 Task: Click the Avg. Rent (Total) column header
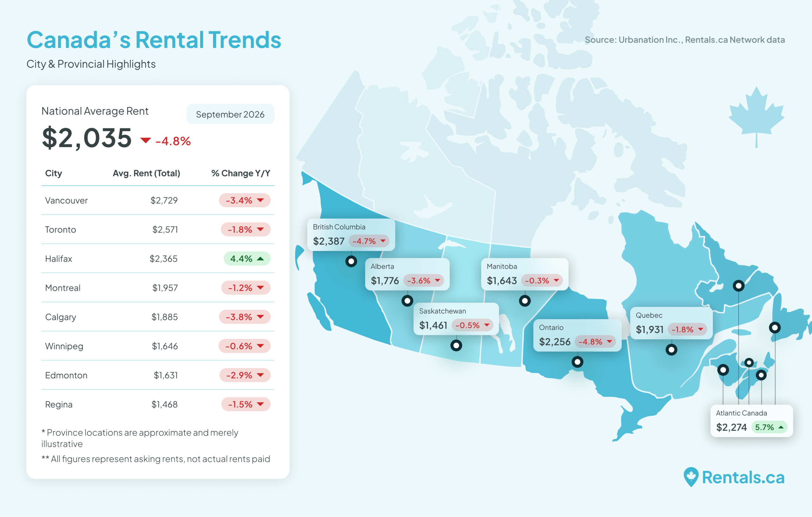(x=146, y=173)
